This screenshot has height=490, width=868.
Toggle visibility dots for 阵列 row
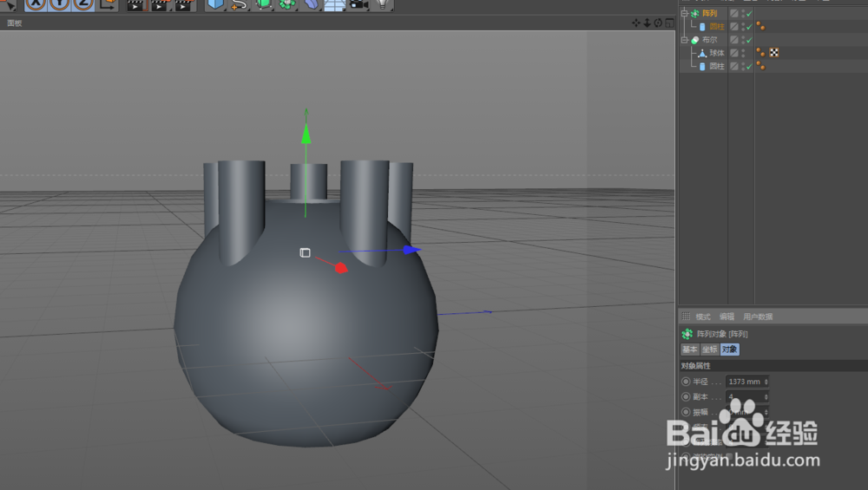pyautogui.click(x=744, y=13)
